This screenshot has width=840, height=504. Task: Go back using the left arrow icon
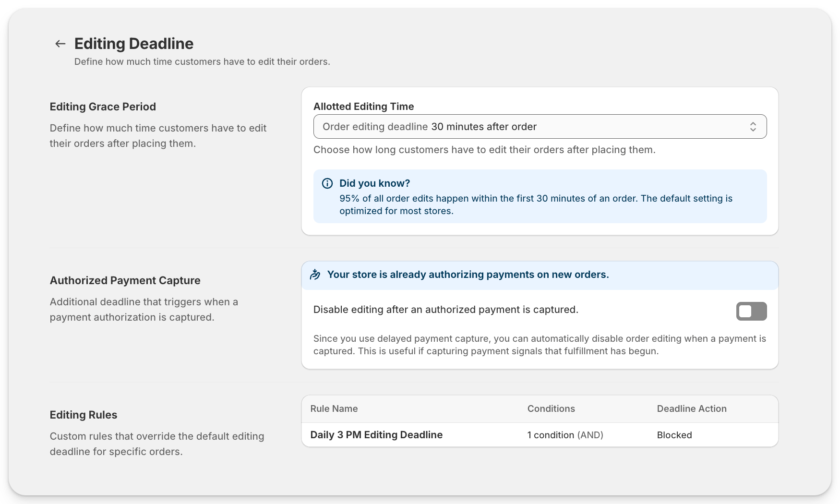(60, 44)
